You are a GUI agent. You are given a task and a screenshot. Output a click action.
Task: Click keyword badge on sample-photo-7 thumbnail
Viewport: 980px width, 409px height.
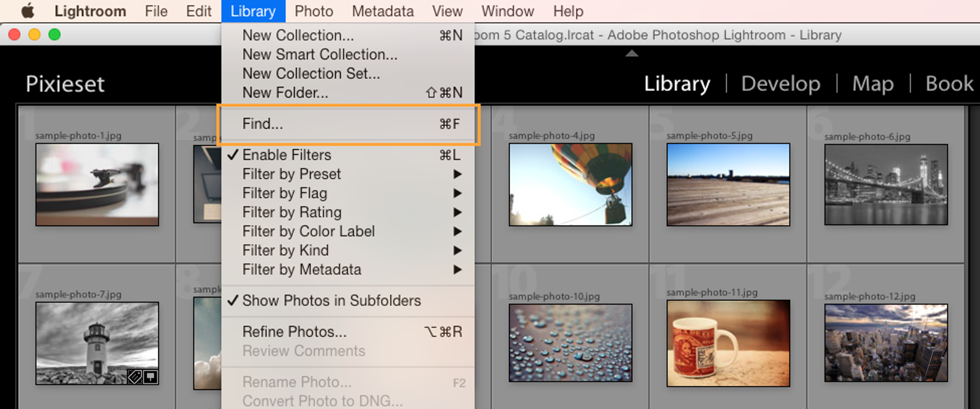click(x=135, y=377)
